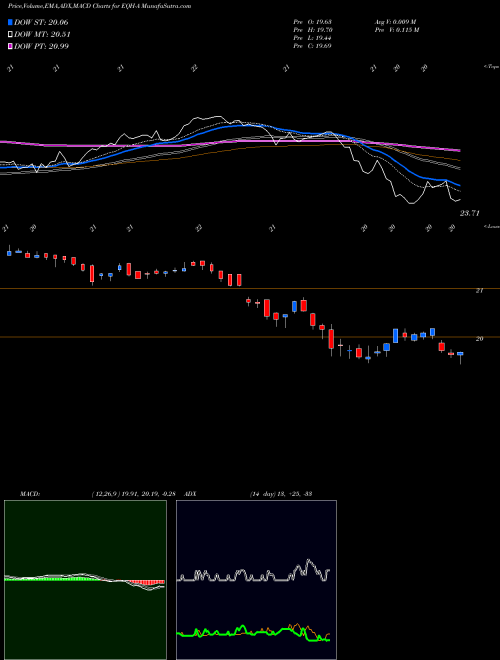Click the 'Avg V: 0.009 M' value
The height and width of the screenshot is (660, 500).
[394, 22]
